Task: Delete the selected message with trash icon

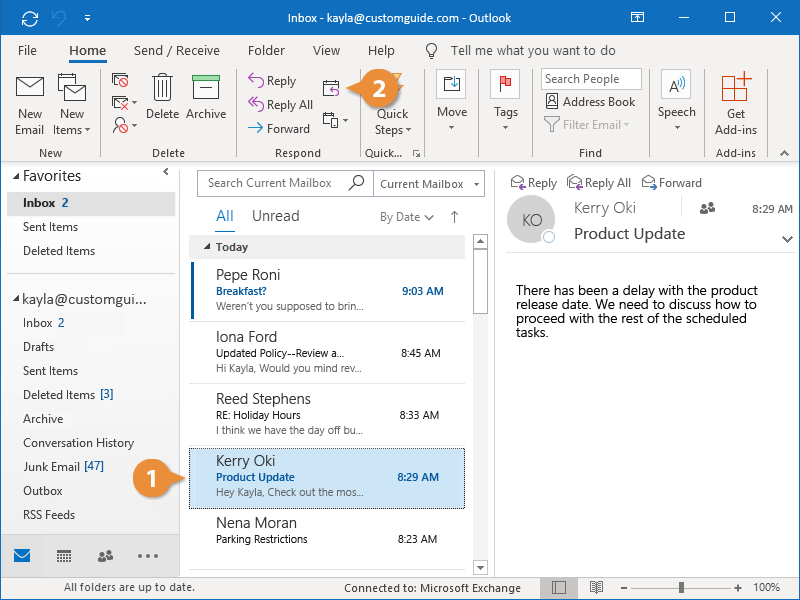Action: (x=162, y=96)
